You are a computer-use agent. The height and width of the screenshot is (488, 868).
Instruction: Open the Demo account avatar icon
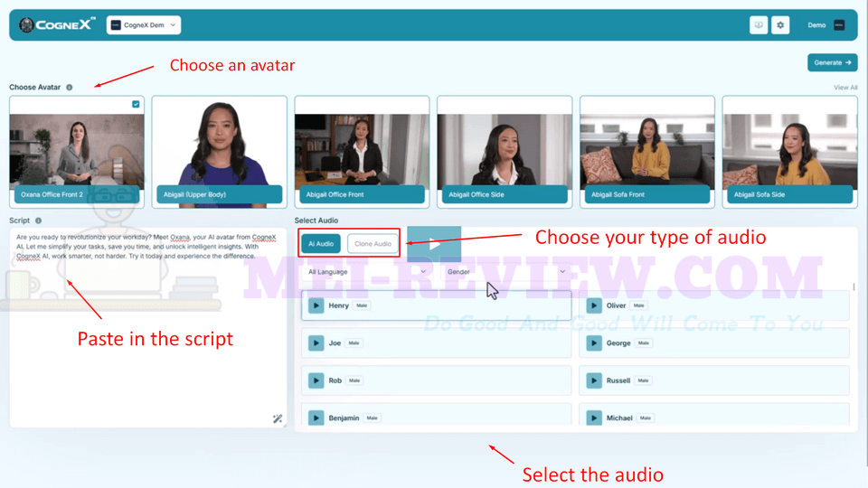coord(839,25)
